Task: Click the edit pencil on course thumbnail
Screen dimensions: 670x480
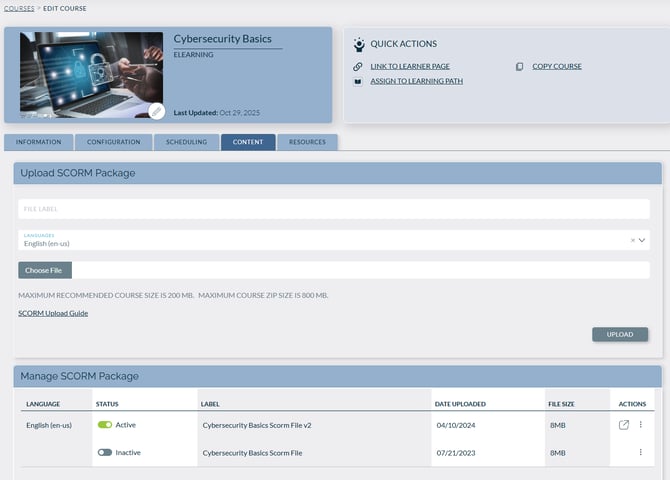Action: [x=156, y=111]
